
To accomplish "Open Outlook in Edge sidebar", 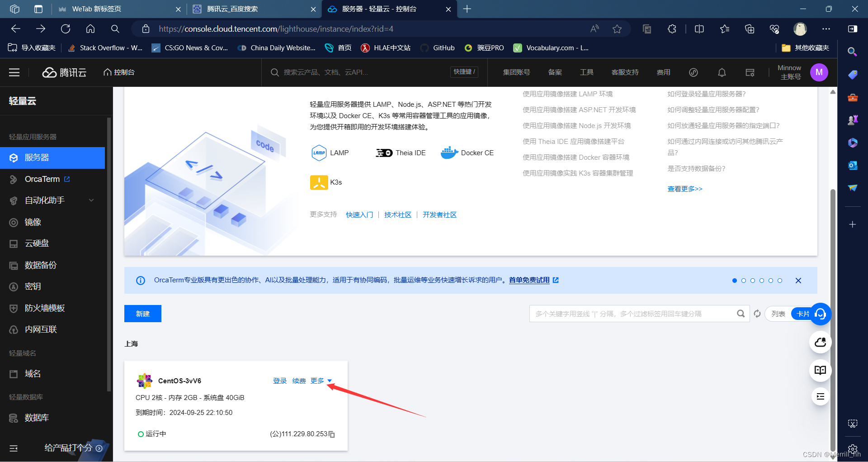I will pyautogui.click(x=853, y=165).
